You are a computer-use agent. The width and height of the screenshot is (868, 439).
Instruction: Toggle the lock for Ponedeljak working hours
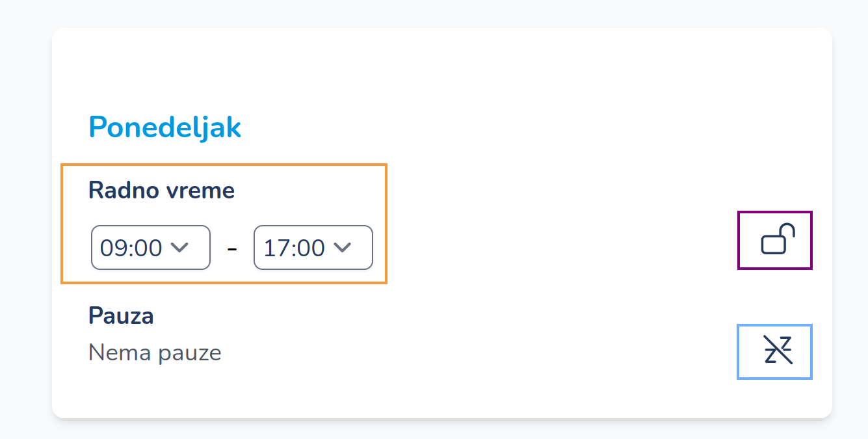(775, 240)
